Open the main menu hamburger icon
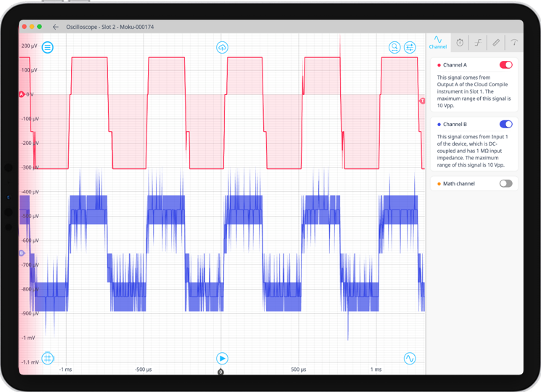Viewport: 541px width, 392px height. pos(48,47)
